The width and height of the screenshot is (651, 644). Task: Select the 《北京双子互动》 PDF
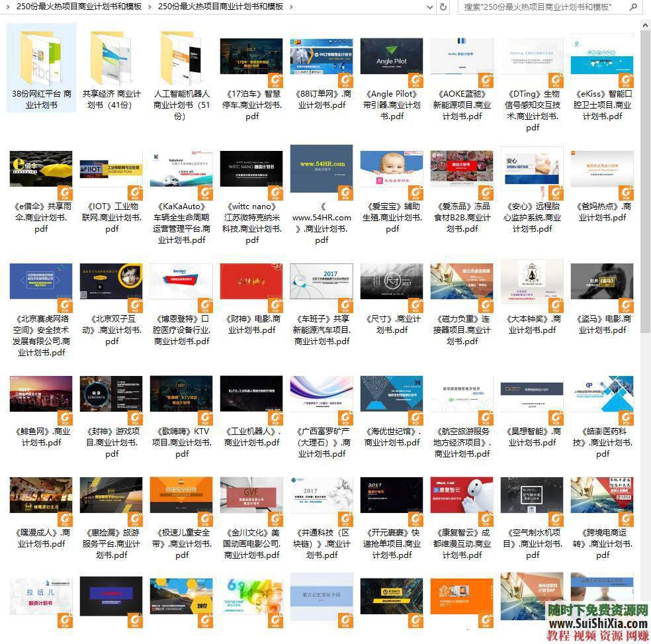111,304
